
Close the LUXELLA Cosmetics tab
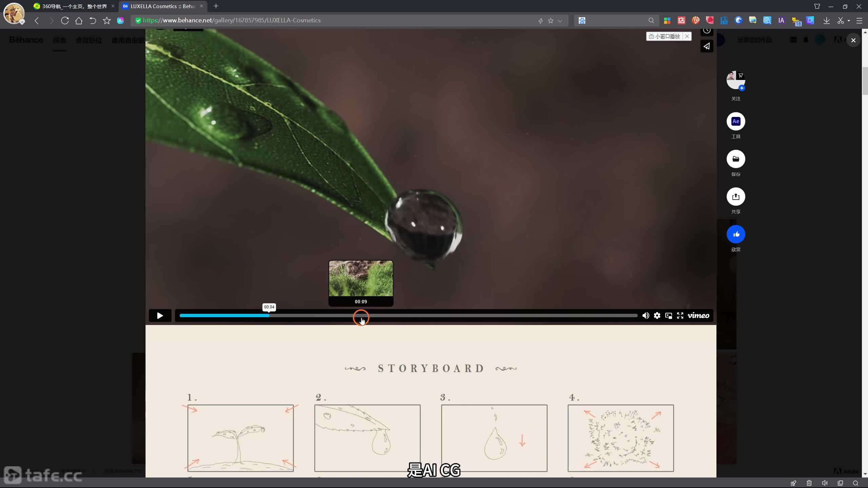tap(201, 6)
